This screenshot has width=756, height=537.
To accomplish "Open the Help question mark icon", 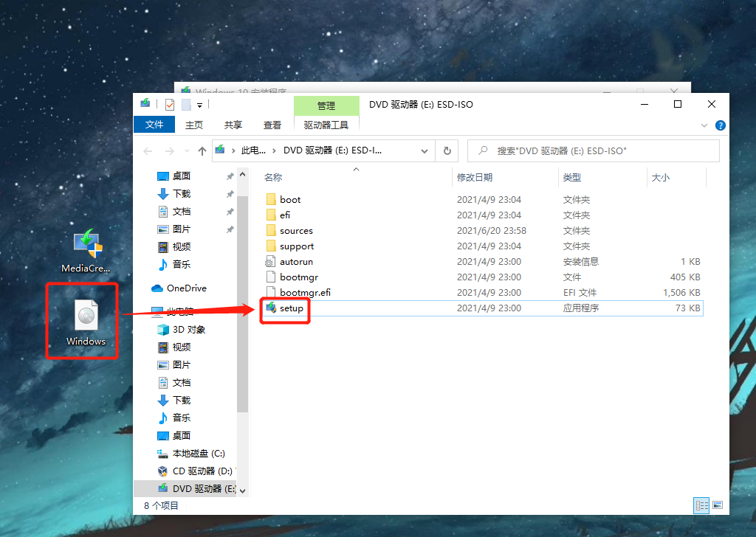I will click(x=721, y=125).
